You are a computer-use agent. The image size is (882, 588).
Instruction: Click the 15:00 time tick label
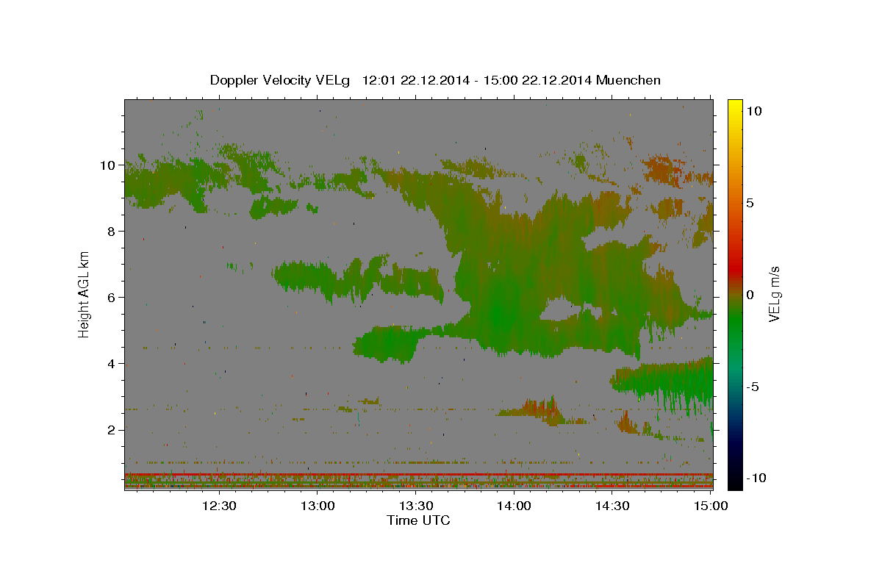[711, 506]
